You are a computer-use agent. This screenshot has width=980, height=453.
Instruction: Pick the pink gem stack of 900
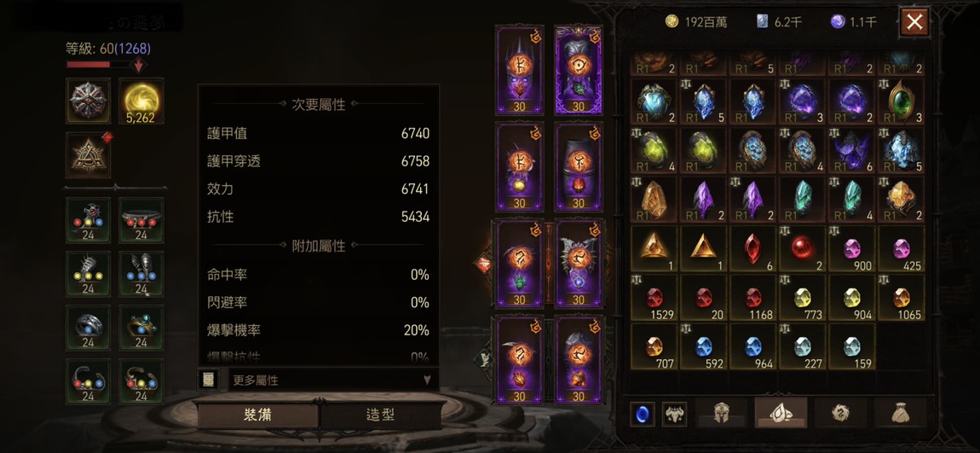[851, 248]
